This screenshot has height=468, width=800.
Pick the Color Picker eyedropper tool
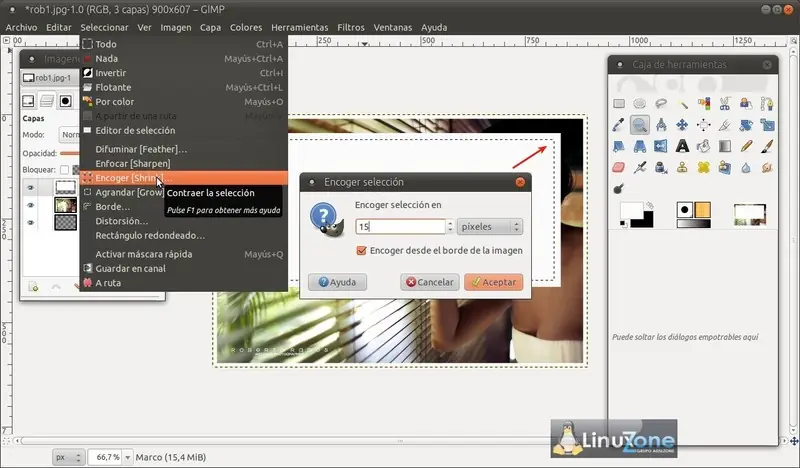pyautogui.click(x=619, y=125)
